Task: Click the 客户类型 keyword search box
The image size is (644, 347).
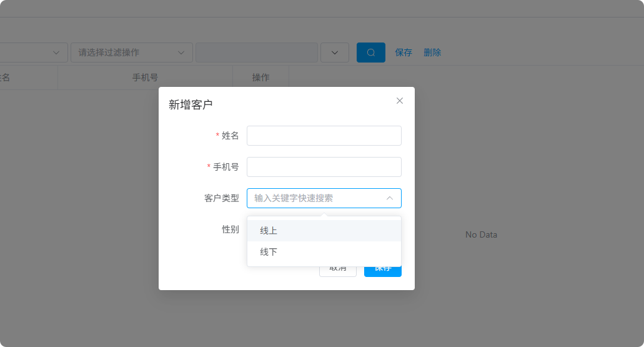Action: [315, 198]
